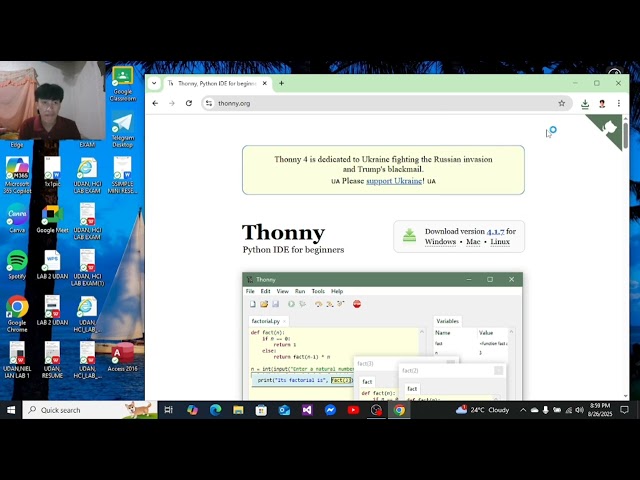Select the Access 2016 desktop icon
This screenshot has height=480, width=640.
122,357
